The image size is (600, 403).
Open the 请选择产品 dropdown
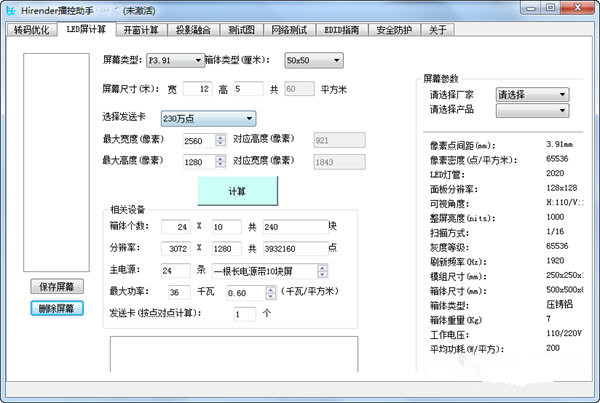(x=532, y=111)
